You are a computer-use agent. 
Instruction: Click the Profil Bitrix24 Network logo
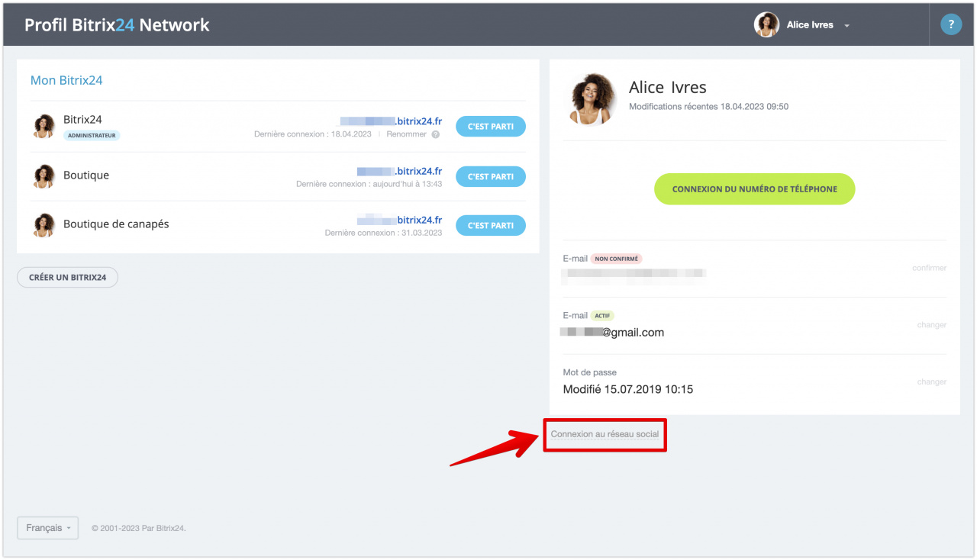click(117, 24)
